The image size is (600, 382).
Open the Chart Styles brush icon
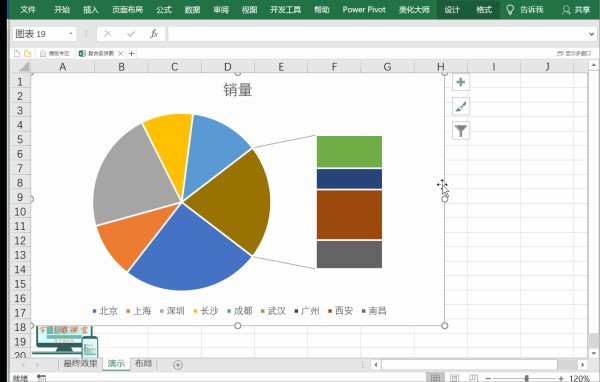(461, 106)
